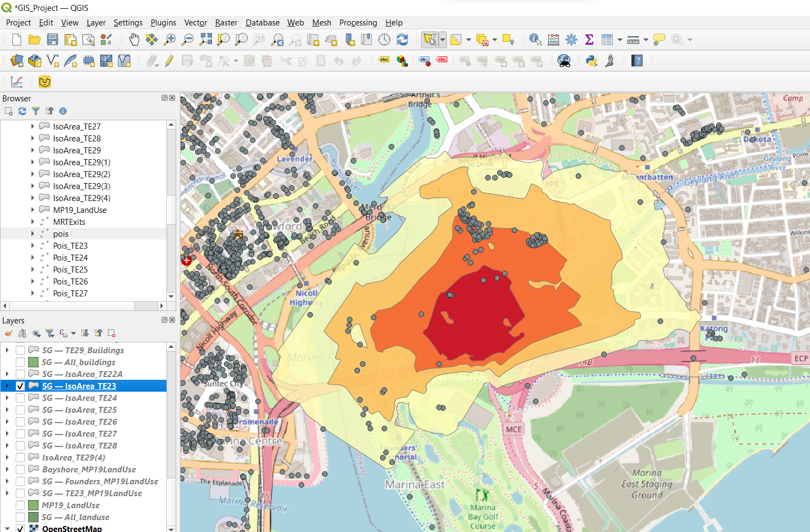The image size is (810, 532).
Task: Open the Processing menu
Action: coord(358,23)
